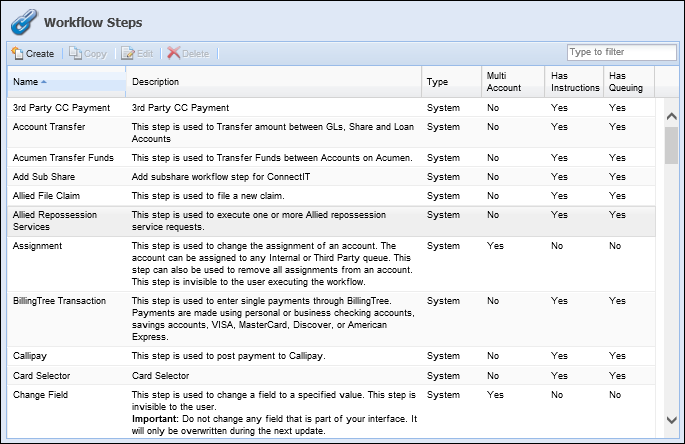Click the Copy toolbar icon
Screen dimensions: 685x444
click(75, 53)
